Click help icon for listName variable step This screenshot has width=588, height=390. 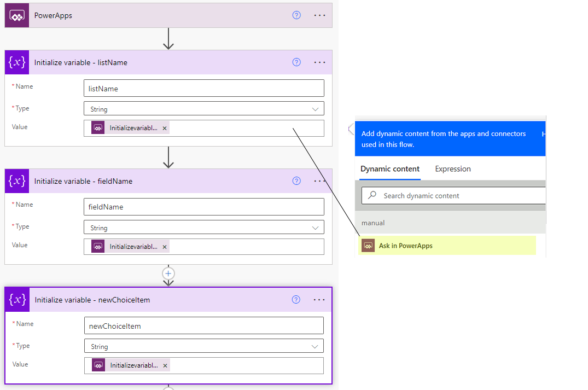pyautogui.click(x=296, y=62)
